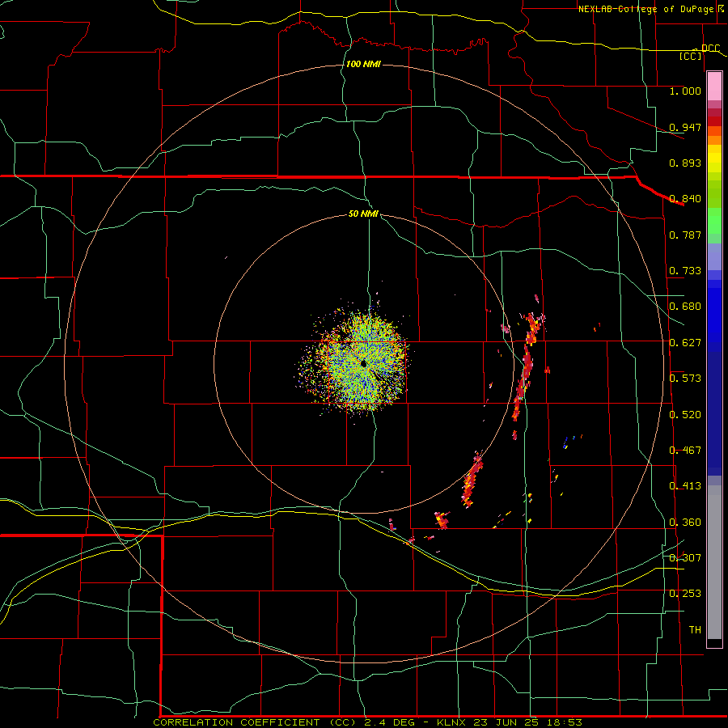Click the 0.467 legend value
728x728 pixels.
click(685, 450)
